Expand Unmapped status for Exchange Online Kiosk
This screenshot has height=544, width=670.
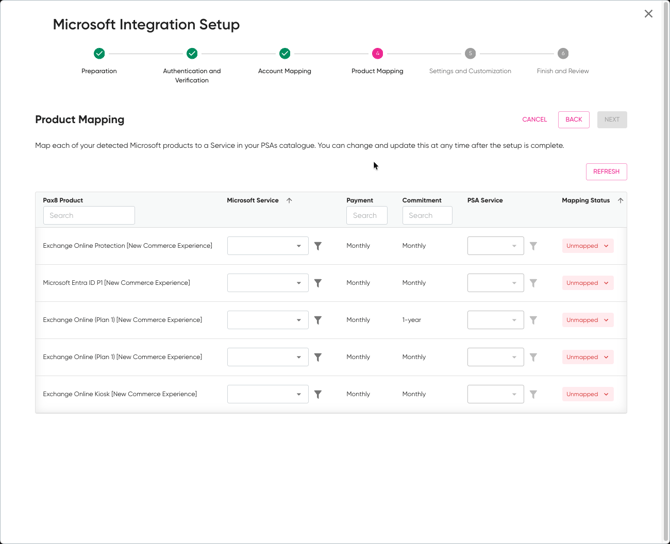pos(587,394)
